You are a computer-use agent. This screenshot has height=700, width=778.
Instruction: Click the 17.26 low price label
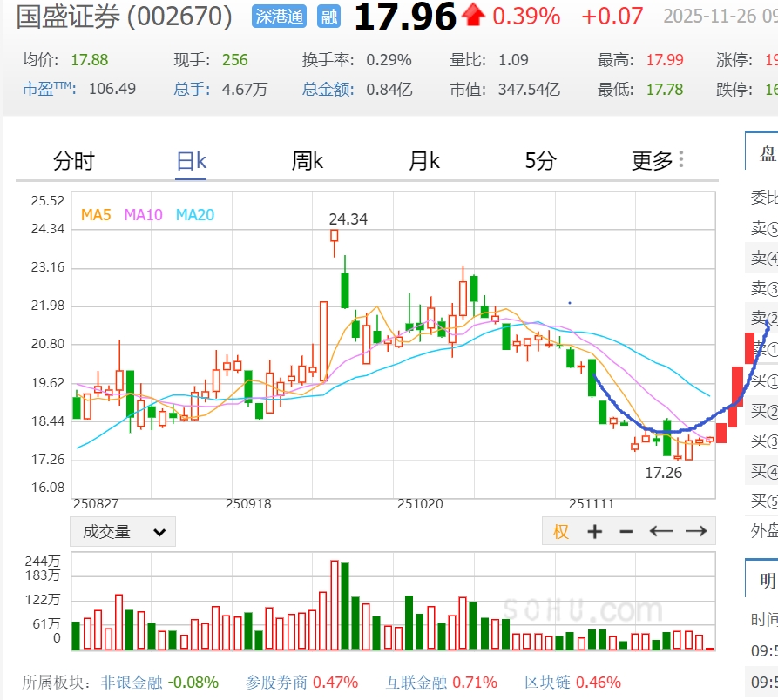663,473
